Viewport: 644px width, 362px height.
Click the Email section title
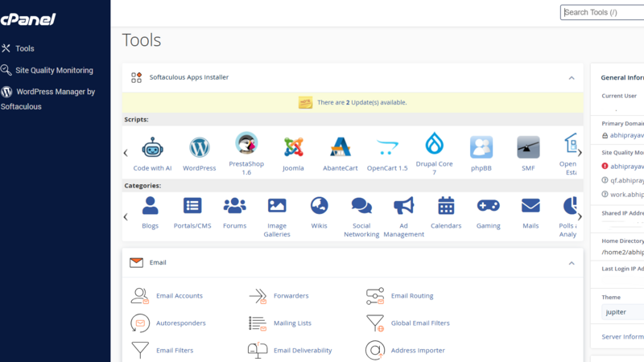pyautogui.click(x=158, y=262)
